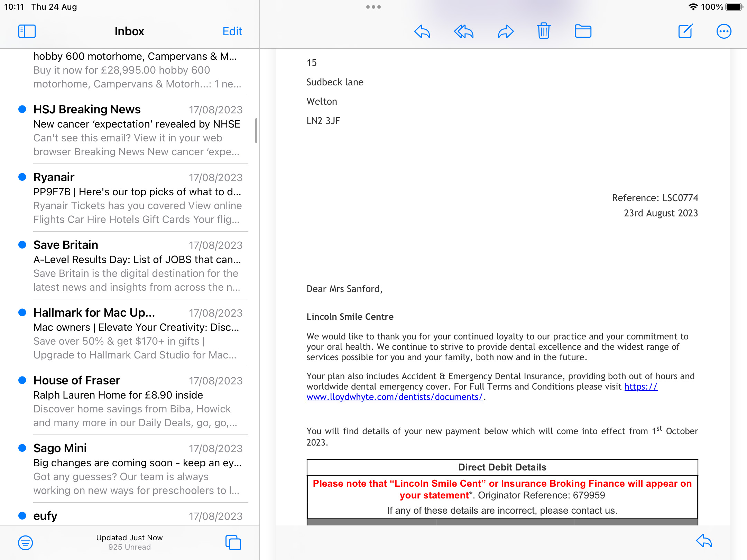Click the inbox list scrollbar

pos(256,130)
